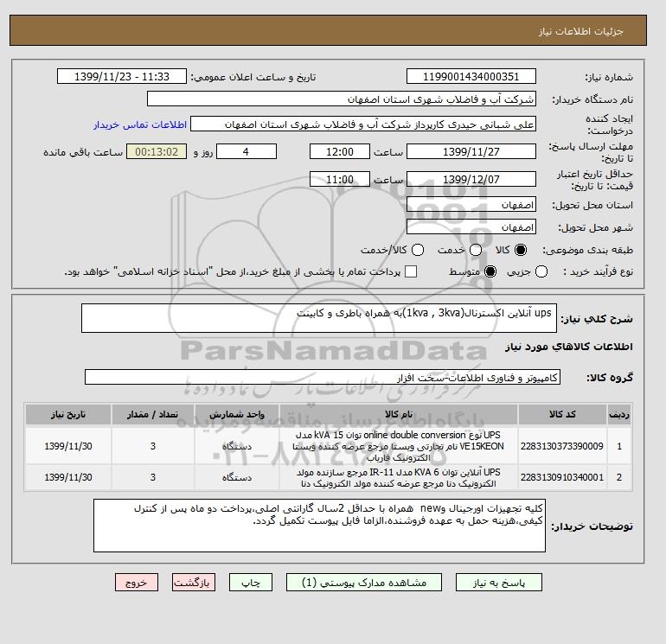This screenshot has width=666, height=644.
Task: Select the خدمت radio button
Action: point(476,250)
